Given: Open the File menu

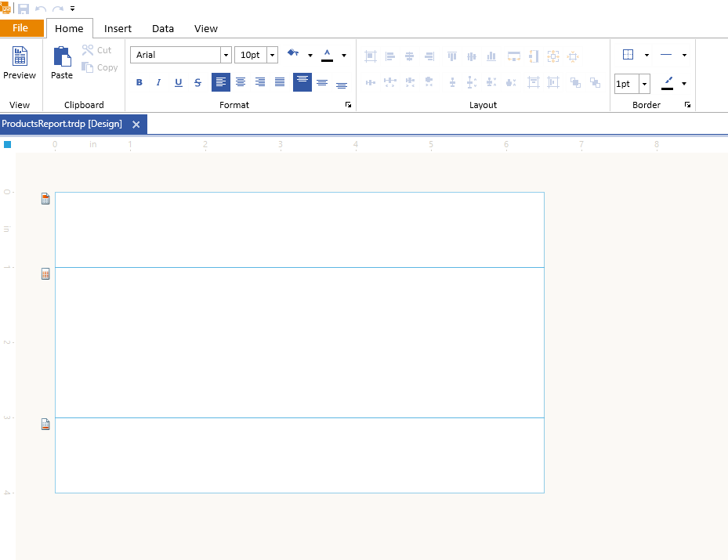Looking at the screenshot, I should (21, 28).
